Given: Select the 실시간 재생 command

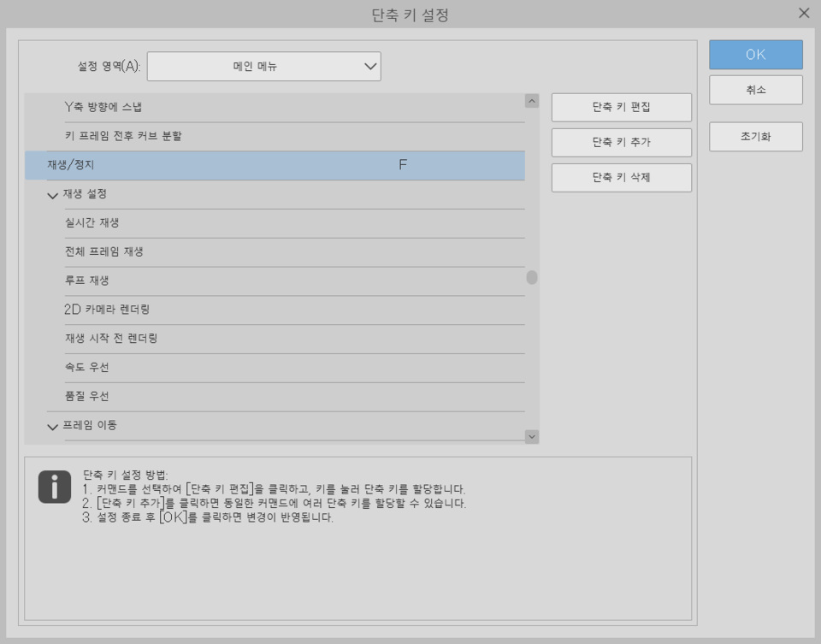Looking at the screenshot, I should pyautogui.click(x=257, y=222).
